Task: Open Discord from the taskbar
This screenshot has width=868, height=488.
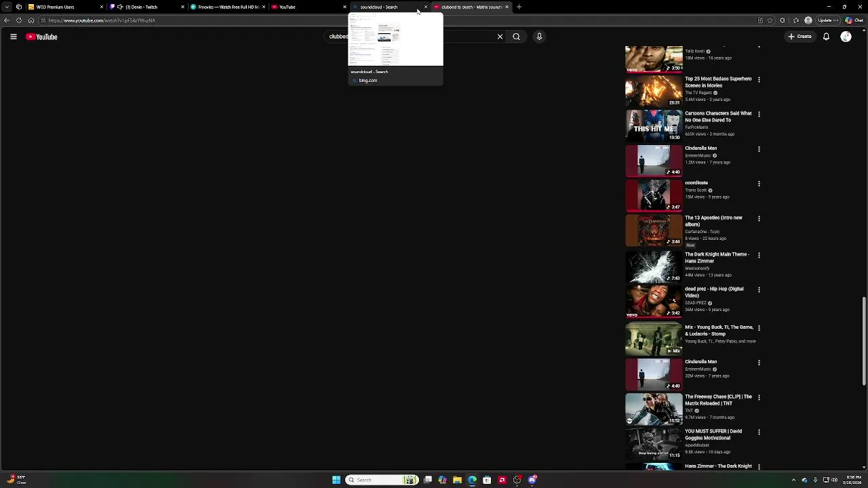Action: (x=532, y=480)
